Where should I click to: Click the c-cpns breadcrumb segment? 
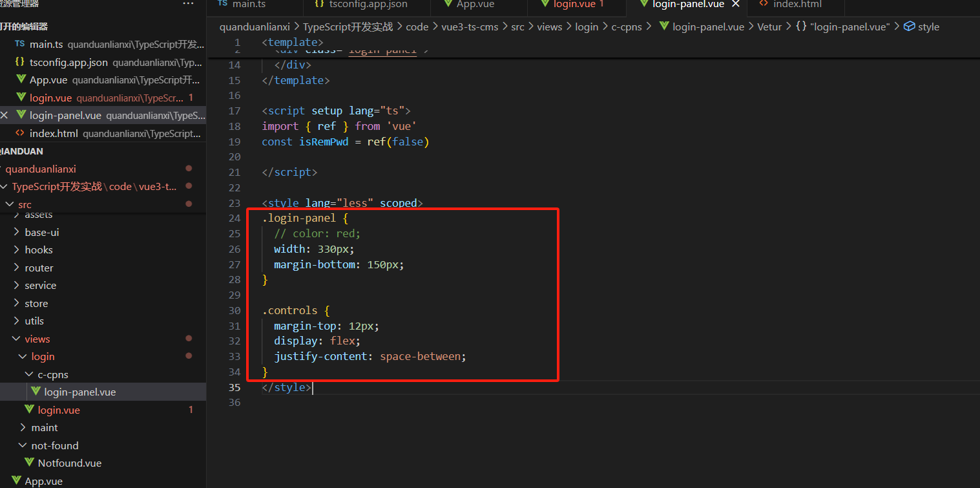pos(626,27)
